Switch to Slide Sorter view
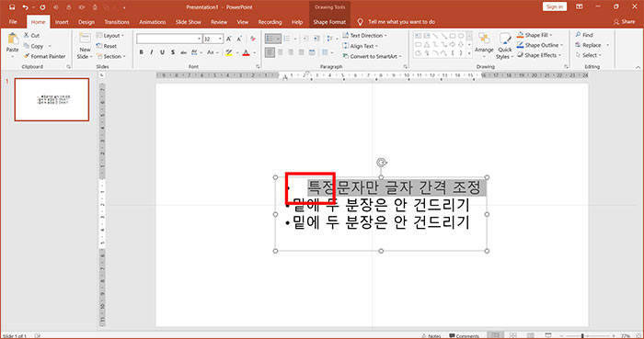This screenshot has width=644, height=339. click(513, 335)
